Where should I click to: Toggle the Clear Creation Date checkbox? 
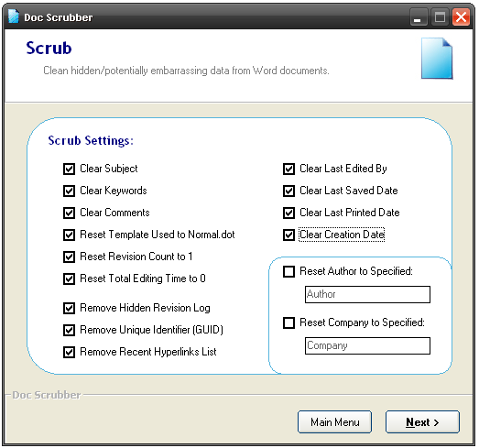point(288,235)
